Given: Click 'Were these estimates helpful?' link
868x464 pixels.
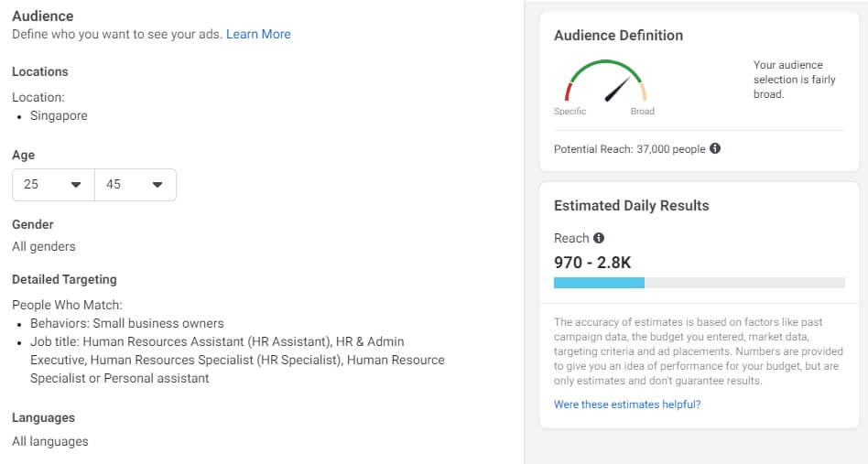Looking at the screenshot, I should point(627,405).
